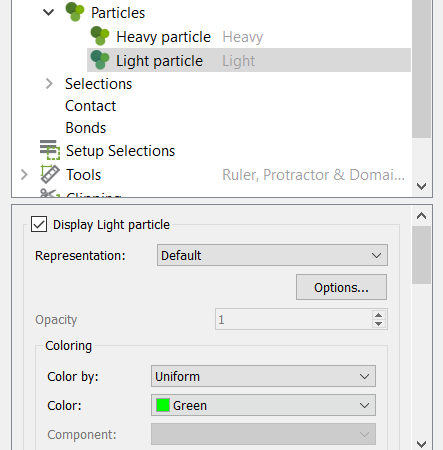Image resolution: width=443 pixels, height=450 pixels.
Task: Click the Tools ruler icon
Action: click(x=50, y=174)
